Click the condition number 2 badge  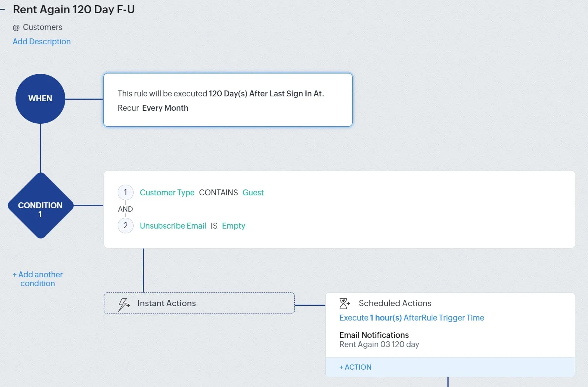[125, 226]
